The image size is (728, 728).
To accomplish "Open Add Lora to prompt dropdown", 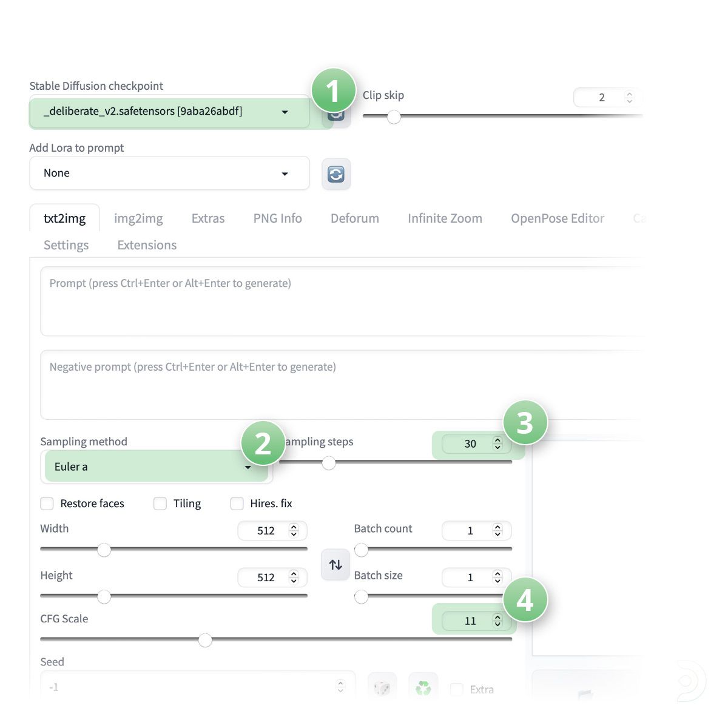I will click(x=169, y=174).
